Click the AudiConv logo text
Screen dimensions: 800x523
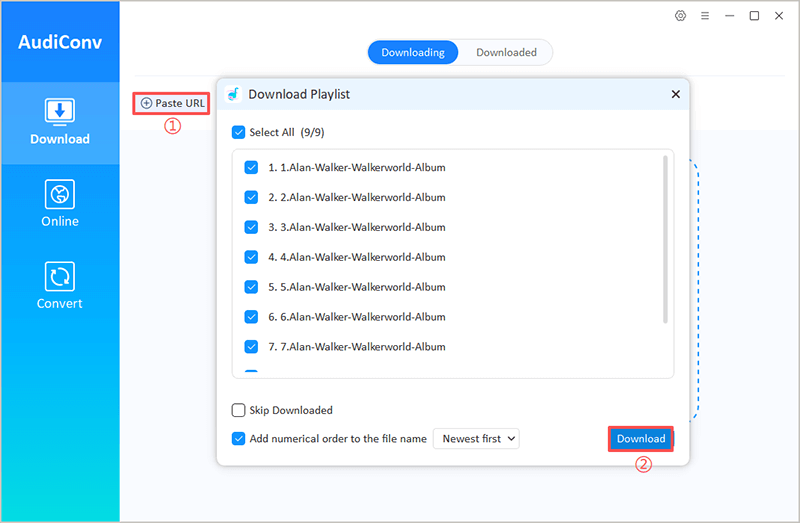click(60, 42)
